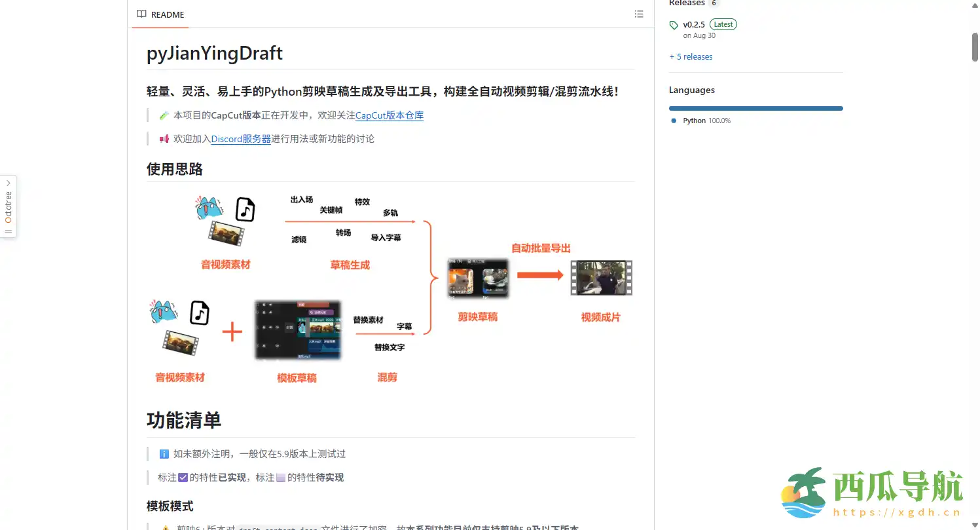The height and width of the screenshot is (530, 980).
Task: Click the blue Languages percentage bar
Action: (x=755, y=108)
